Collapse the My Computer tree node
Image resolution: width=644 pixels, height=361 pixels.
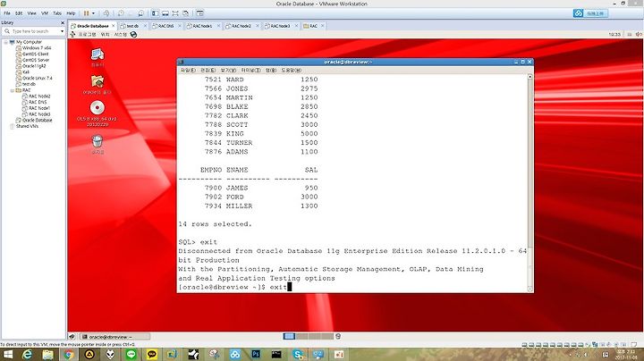point(5,42)
